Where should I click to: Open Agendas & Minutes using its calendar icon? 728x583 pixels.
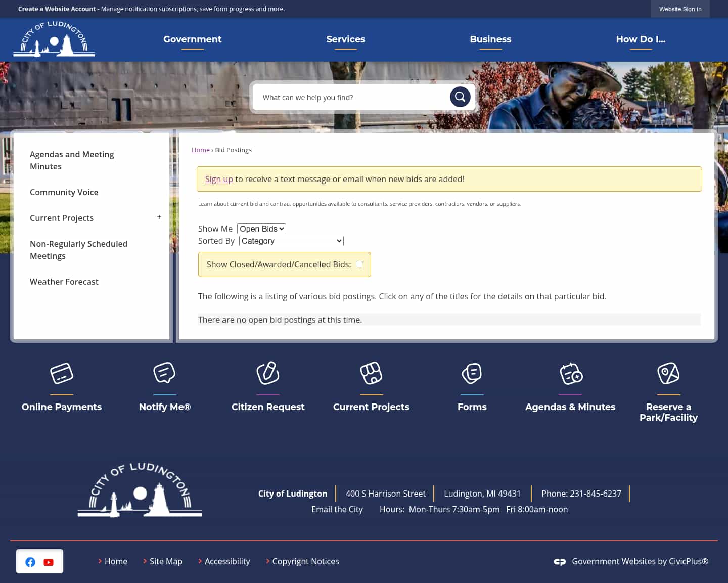(570, 373)
